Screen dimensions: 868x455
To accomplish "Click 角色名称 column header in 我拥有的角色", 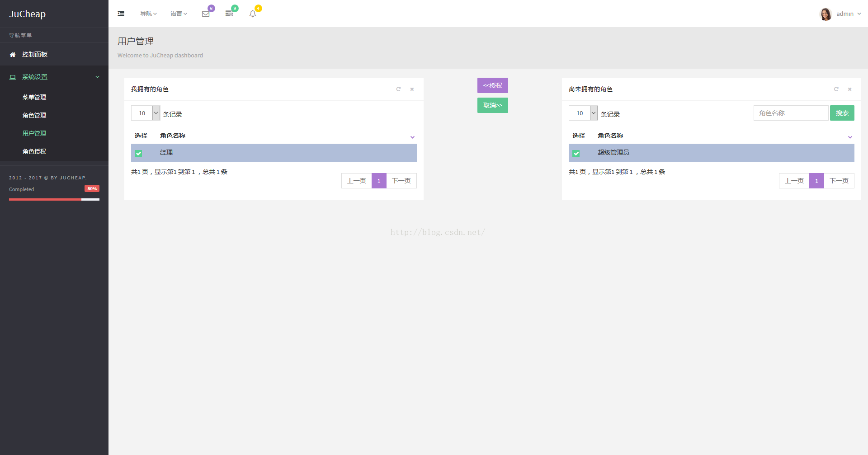I will pos(173,136).
